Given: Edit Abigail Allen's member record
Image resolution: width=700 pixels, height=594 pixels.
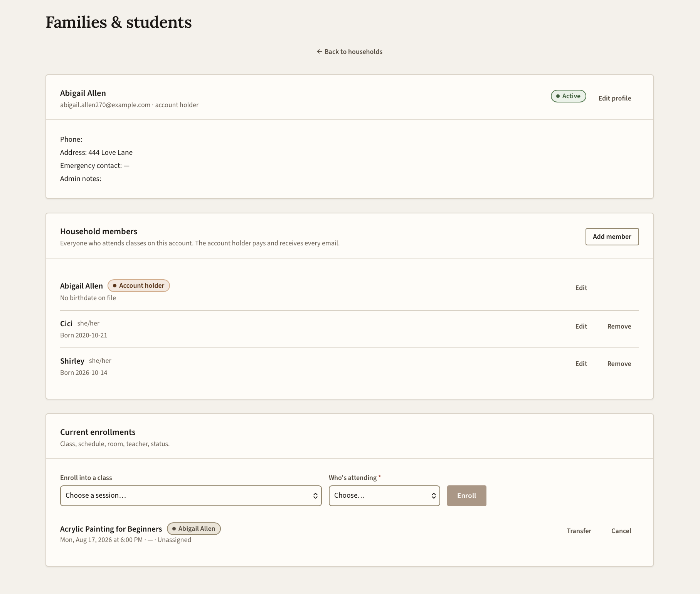Looking at the screenshot, I should pos(581,288).
